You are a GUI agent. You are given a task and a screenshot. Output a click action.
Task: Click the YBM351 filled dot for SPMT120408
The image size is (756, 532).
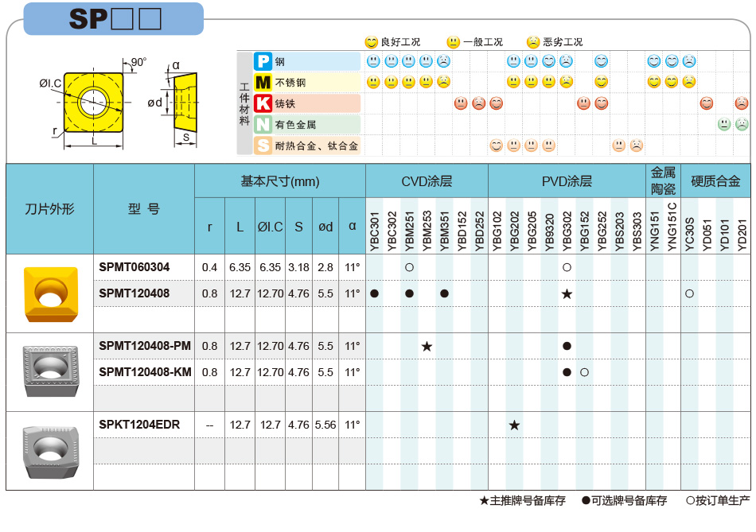(x=445, y=293)
